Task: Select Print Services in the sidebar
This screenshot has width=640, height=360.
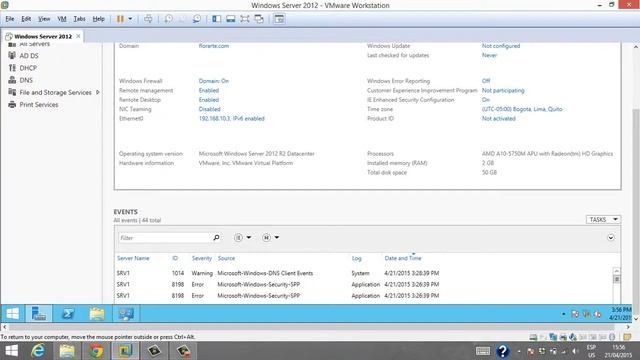Action: tap(38, 104)
